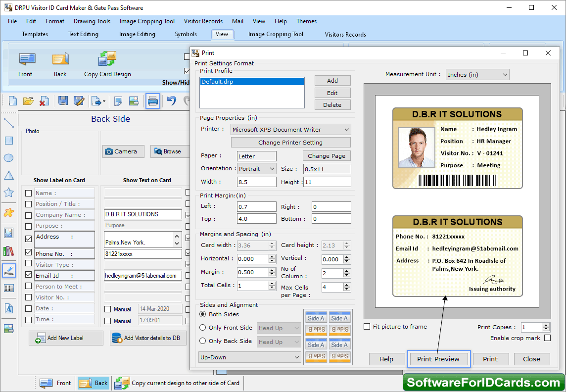The height and width of the screenshot is (392, 566).
Task: Increase the No of Column stepper
Action: [347, 271]
